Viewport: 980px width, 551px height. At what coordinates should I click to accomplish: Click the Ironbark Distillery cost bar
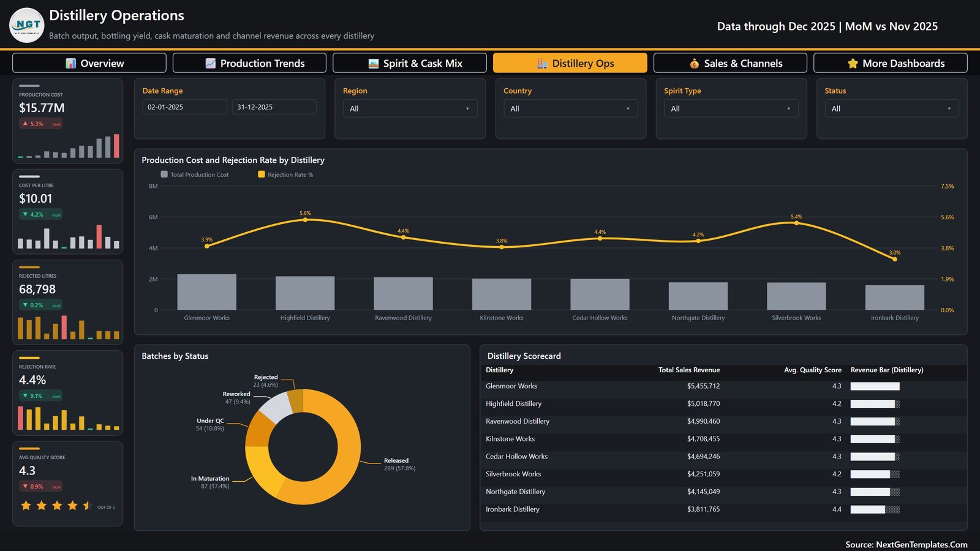895,298
